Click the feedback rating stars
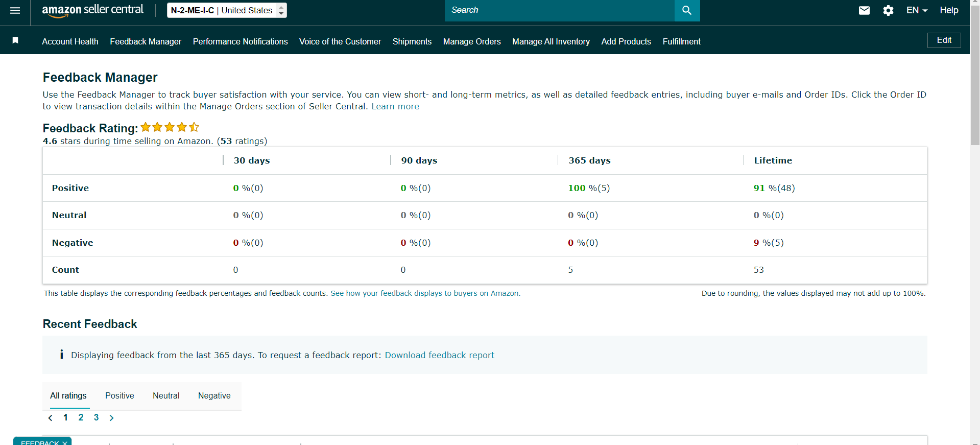The image size is (980, 445). point(170,127)
